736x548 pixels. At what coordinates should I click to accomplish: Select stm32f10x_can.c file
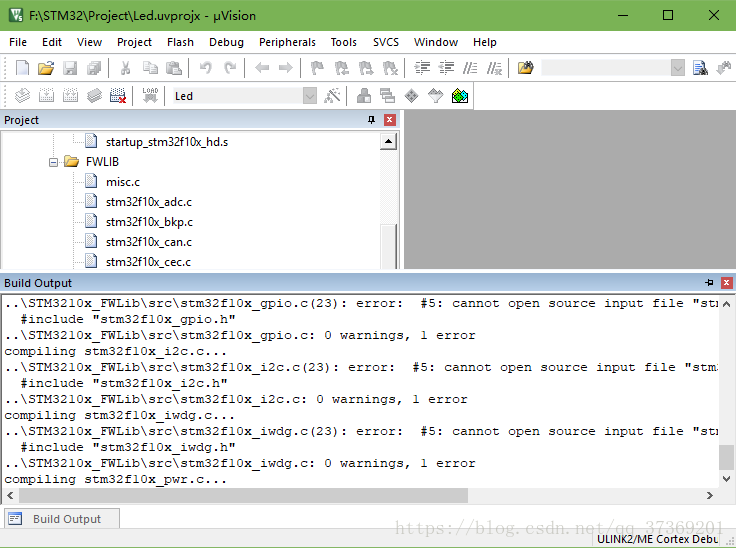point(149,242)
